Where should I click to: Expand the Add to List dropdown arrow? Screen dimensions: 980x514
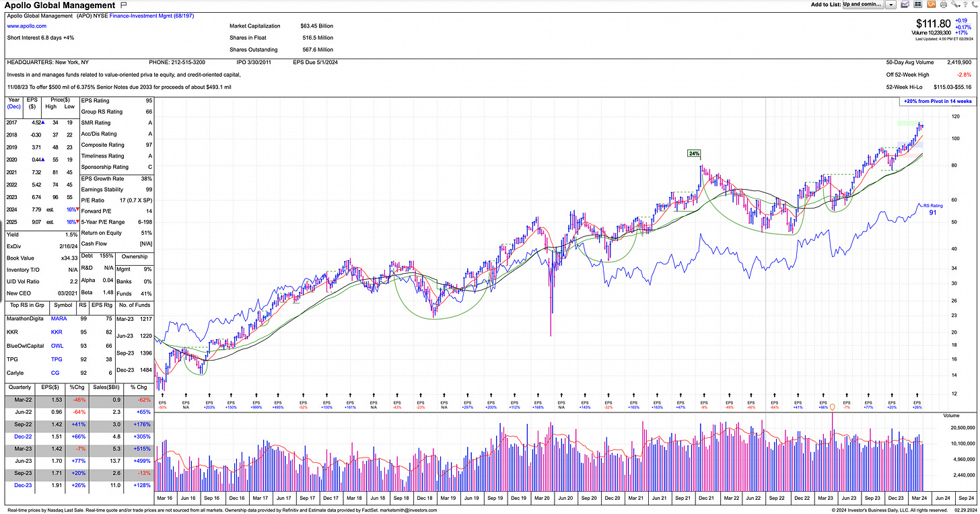890,4
